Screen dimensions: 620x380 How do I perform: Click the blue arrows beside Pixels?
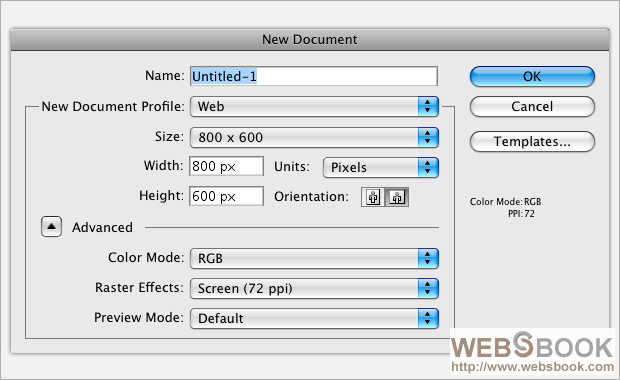(x=428, y=167)
